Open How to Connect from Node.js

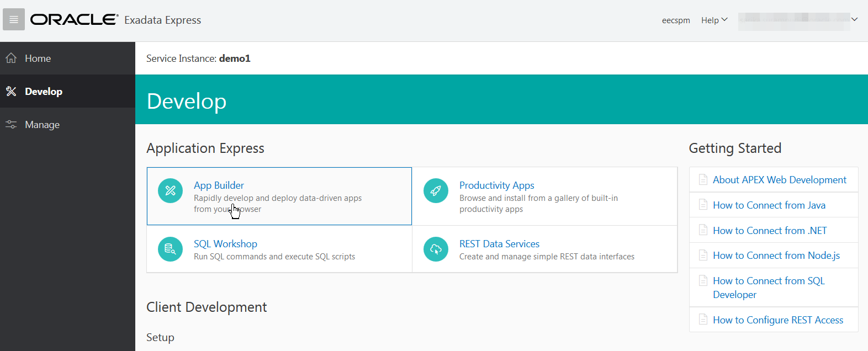click(x=776, y=256)
